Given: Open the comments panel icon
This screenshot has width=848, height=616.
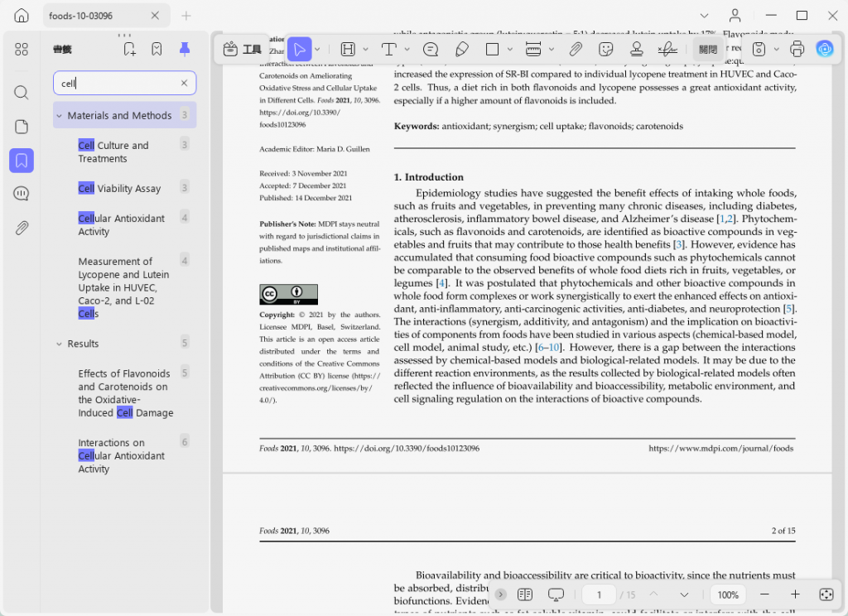Looking at the screenshot, I should point(21,194).
